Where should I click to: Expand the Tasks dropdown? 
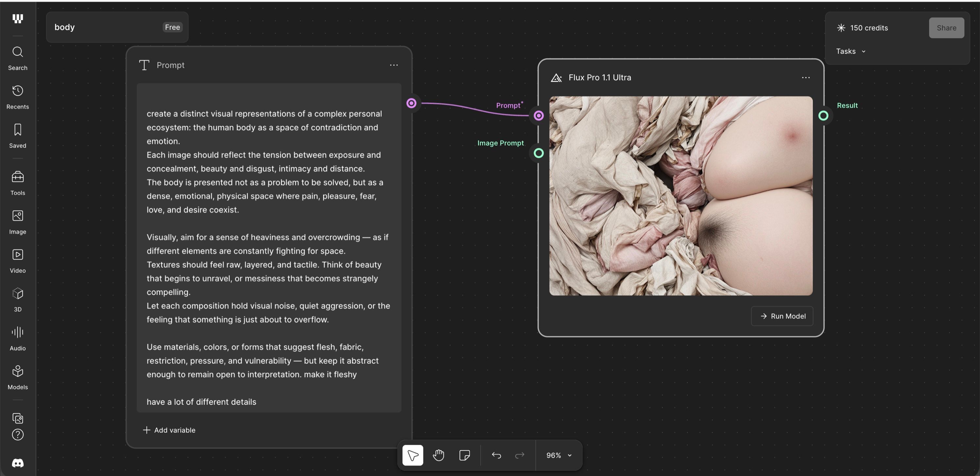tap(851, 51)
